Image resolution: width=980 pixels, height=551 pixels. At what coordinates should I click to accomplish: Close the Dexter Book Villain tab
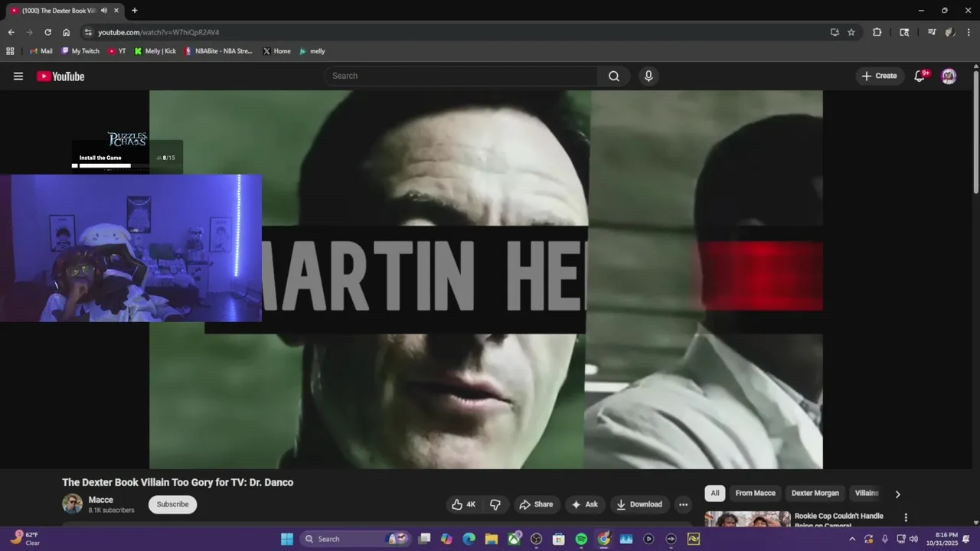(x=116, y=11)
